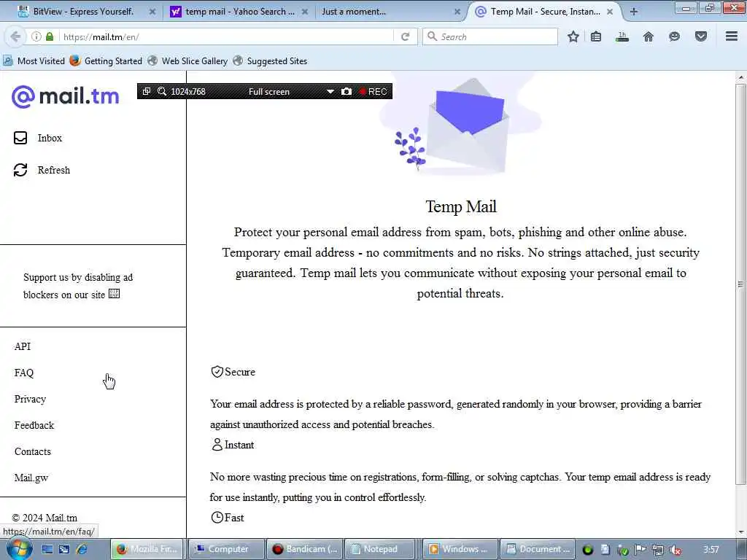This screenshot has width=747, height=560.
Task: Open the downloads toolbar icon
Action: click(622, 36)
